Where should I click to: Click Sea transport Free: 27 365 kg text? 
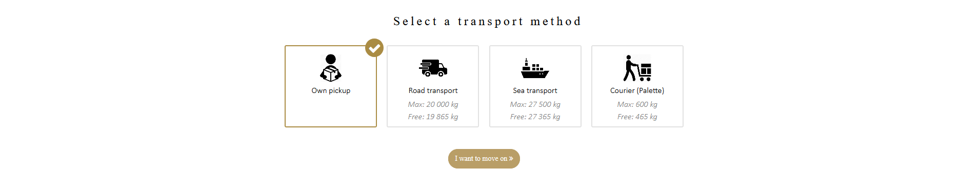(535, 117)
